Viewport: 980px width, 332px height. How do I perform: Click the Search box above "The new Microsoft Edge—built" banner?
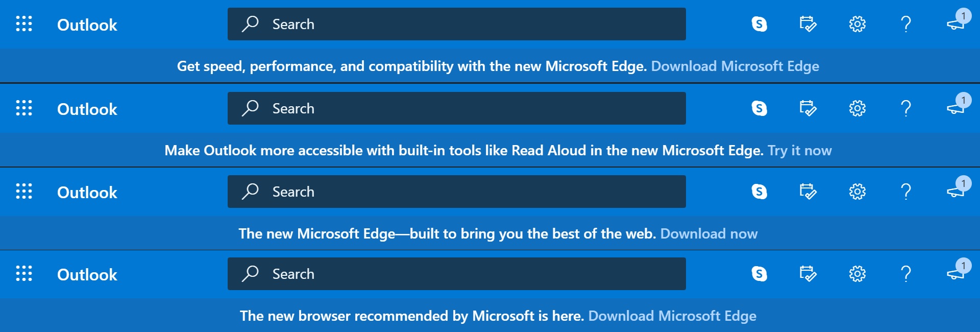(457, 192)
